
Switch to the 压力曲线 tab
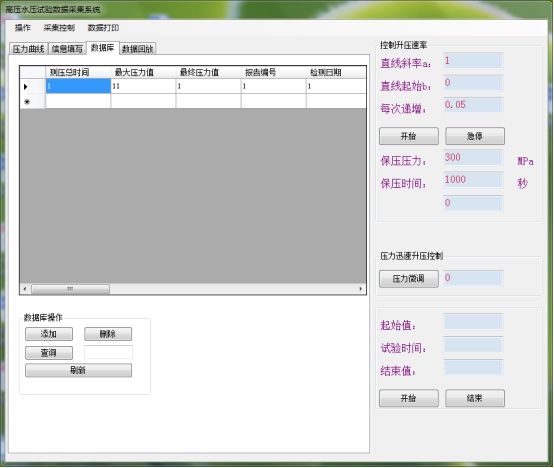pyautogui.click(x=28, y=49)
